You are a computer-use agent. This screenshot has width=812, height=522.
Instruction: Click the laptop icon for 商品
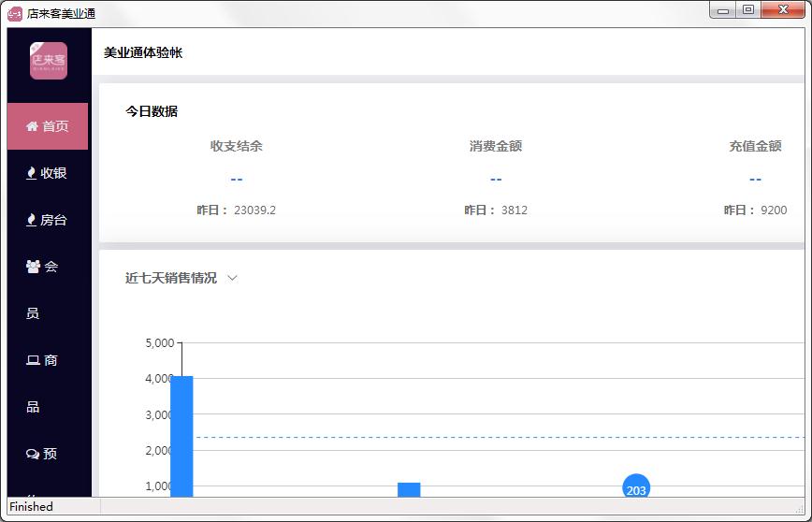(x=33, y=360)
